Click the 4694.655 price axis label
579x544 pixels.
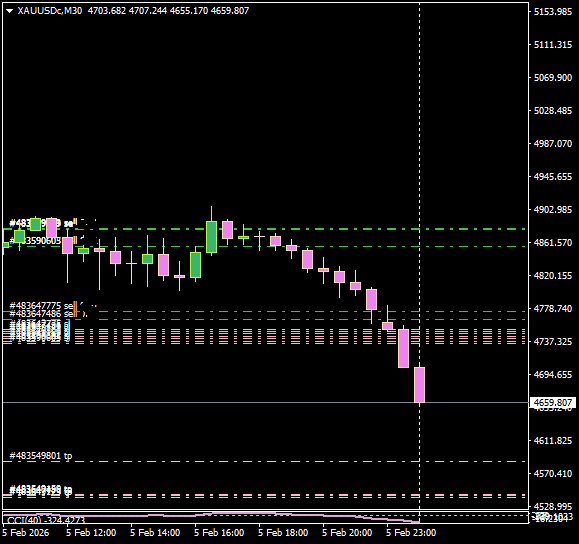pos(553,374)
